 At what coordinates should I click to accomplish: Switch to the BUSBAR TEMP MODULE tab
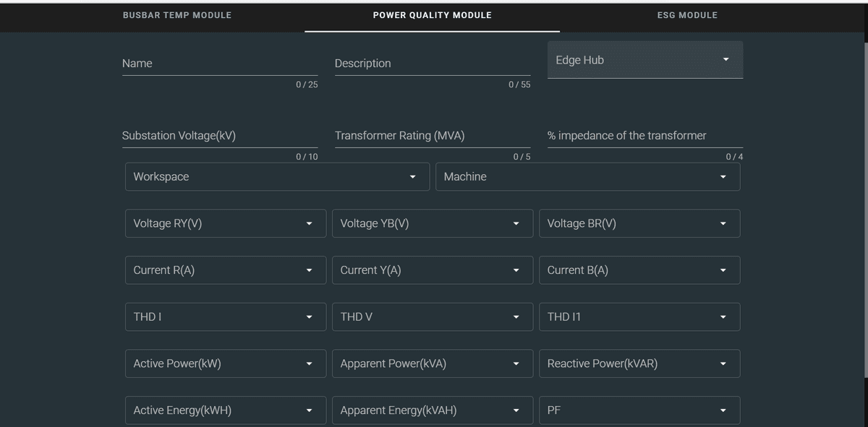177,14
